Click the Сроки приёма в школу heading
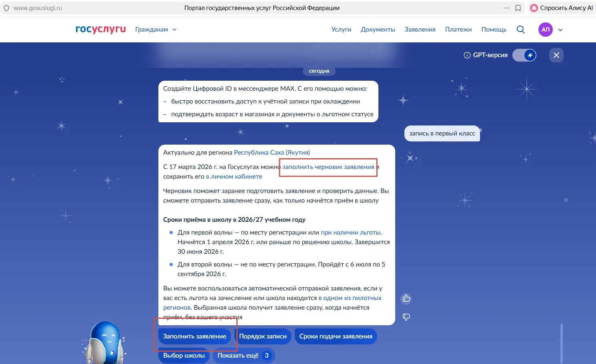Viewport: 596px width, 364px height. click(234, 220)
